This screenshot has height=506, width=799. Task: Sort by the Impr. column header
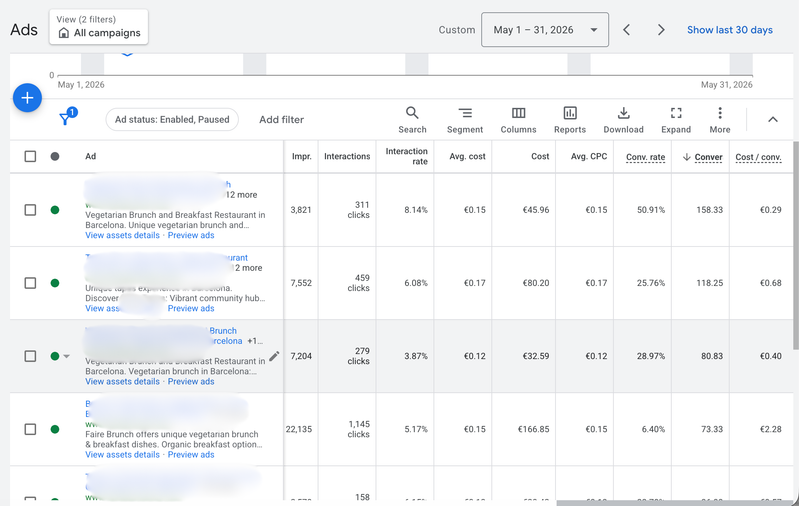(x=302, y=156)
